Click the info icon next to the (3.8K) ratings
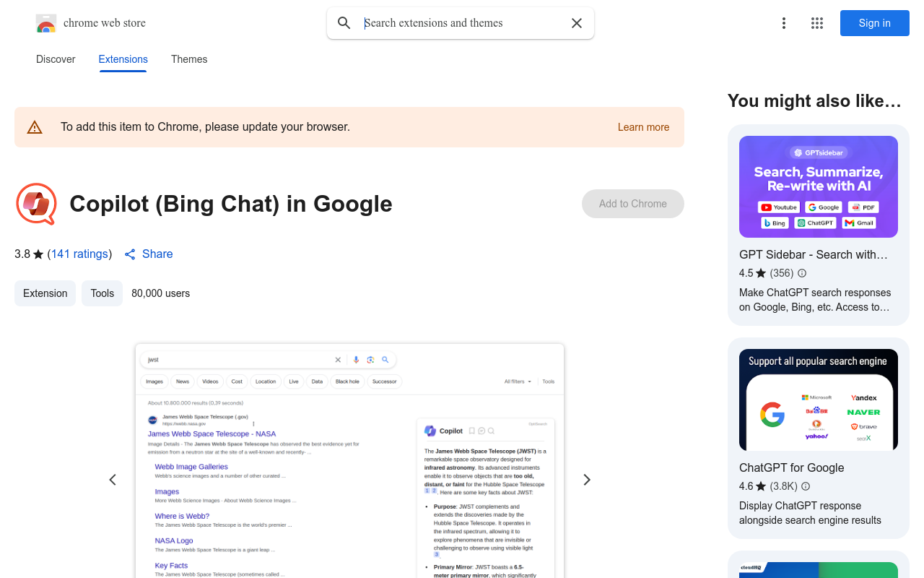Screen dimensions: 924x578 coord(806,486)
